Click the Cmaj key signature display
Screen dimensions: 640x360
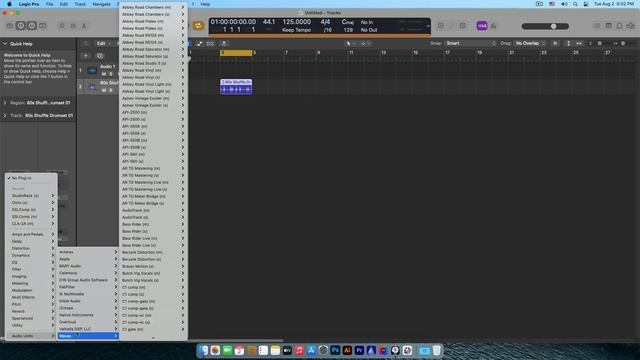347,22
